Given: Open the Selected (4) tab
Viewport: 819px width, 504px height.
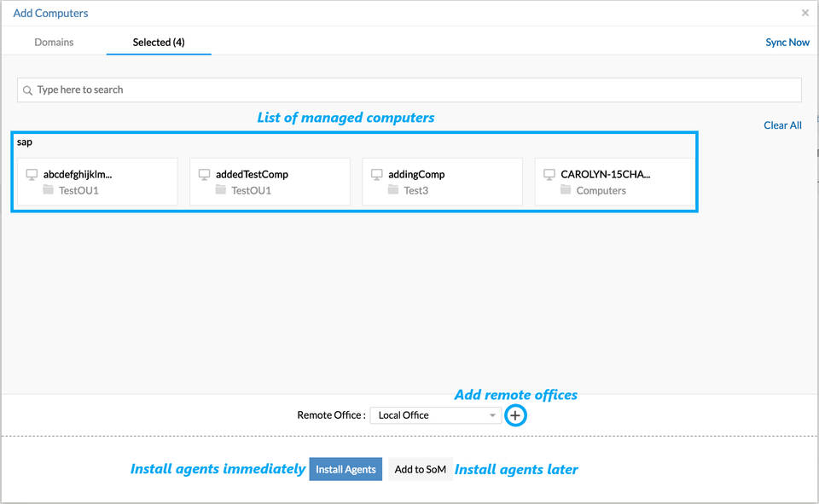Looking at the screenshot, I should 158,42.
